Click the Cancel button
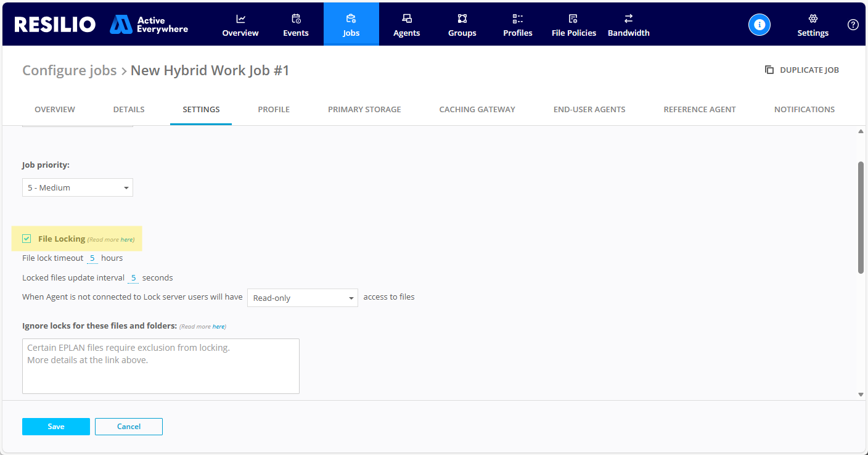This screenshot has width=868, height=455. click(x=129, y=427)
